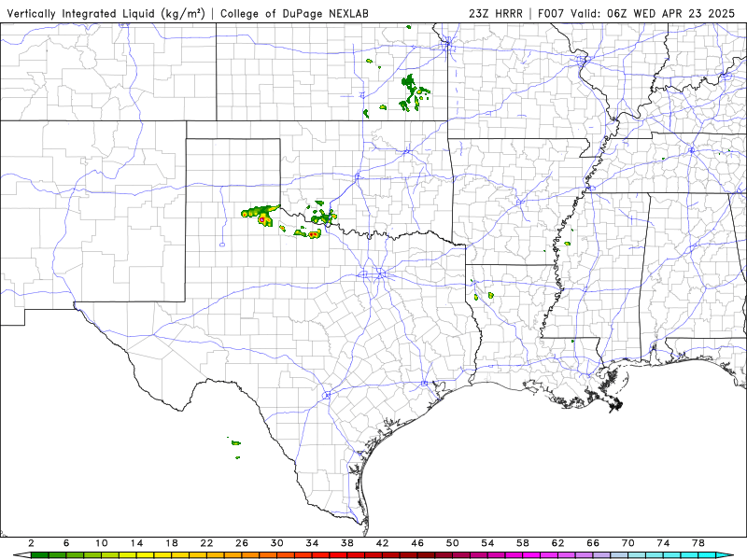This screenshot has width=747, height=560.
Task: Click the large green storm cluster in eastern Kansas
Action: [x=413, y=92]
